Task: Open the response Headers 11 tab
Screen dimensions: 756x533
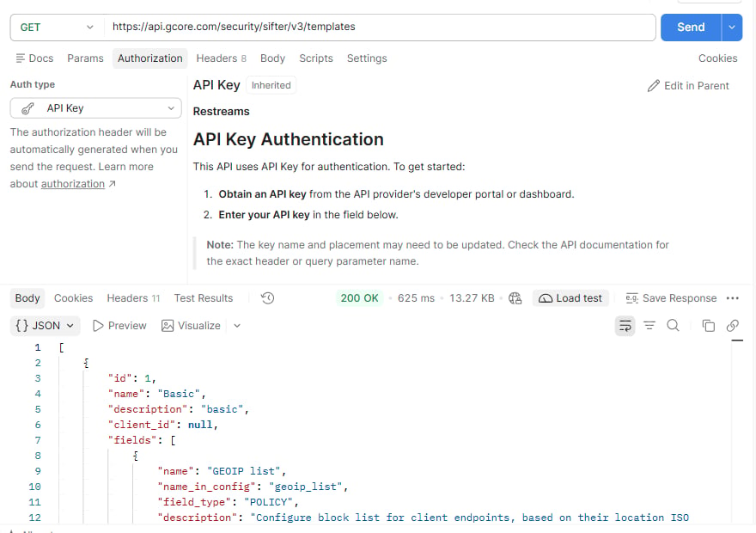Action: [x=133, y=298]
